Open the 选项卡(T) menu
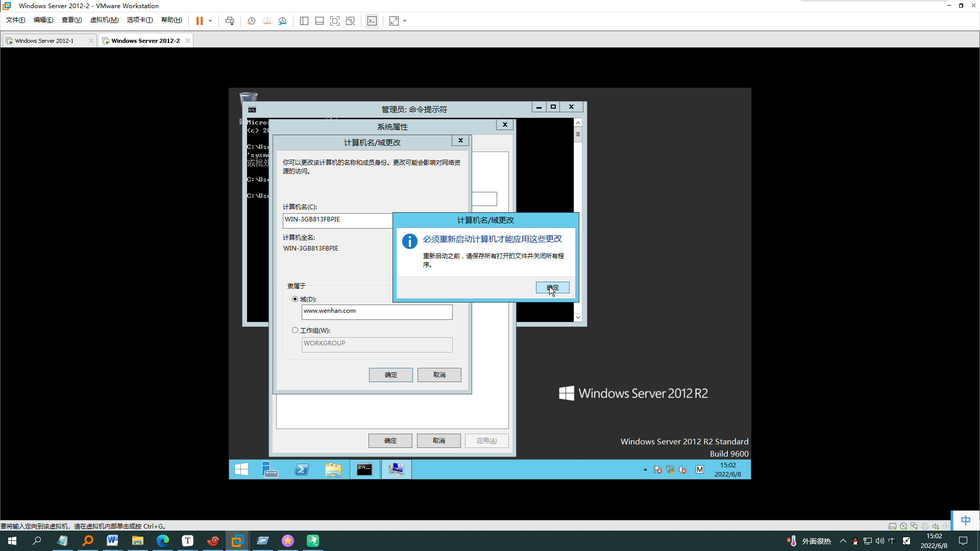Image resolution: width=980 pixels, height=551 pixels. pyautogui.click(x=140, y=20)
